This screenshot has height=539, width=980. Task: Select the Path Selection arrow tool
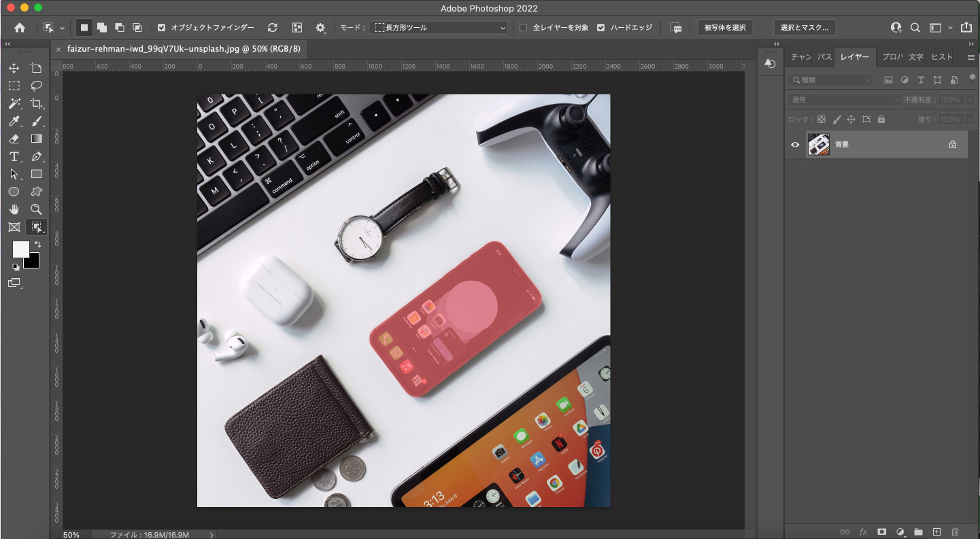click(14, 174)
